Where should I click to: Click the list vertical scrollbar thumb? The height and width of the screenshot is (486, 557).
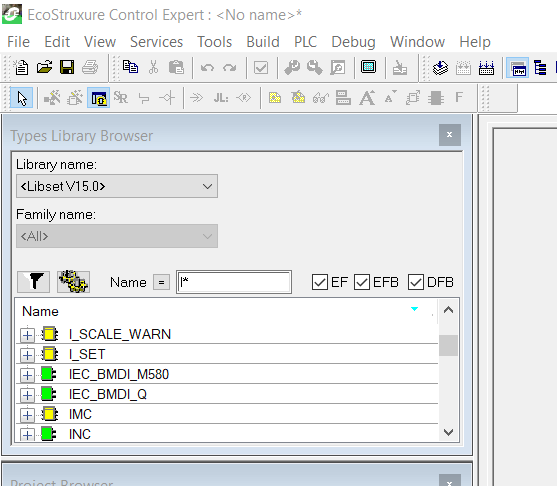tap(448, 345)
